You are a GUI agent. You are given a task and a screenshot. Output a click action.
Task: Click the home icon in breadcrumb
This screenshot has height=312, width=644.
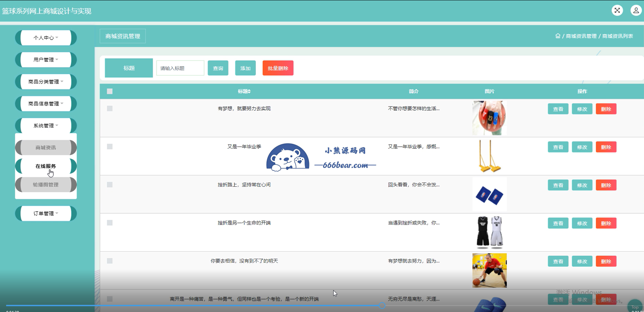pos(558,36)
